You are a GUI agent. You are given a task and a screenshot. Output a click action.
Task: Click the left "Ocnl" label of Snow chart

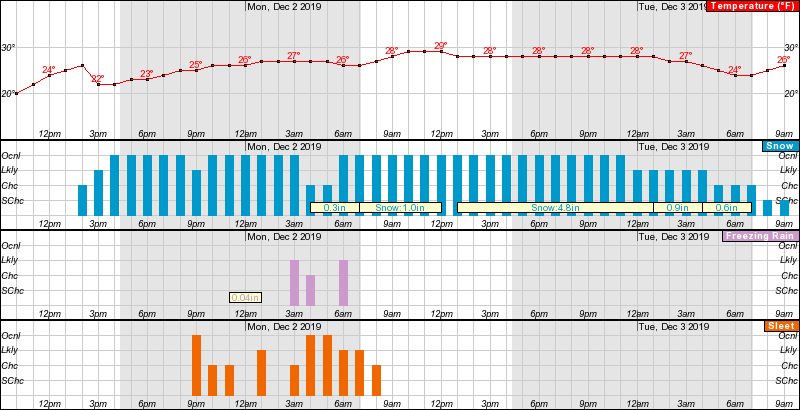pyautogui.click(x=11, y=156)
